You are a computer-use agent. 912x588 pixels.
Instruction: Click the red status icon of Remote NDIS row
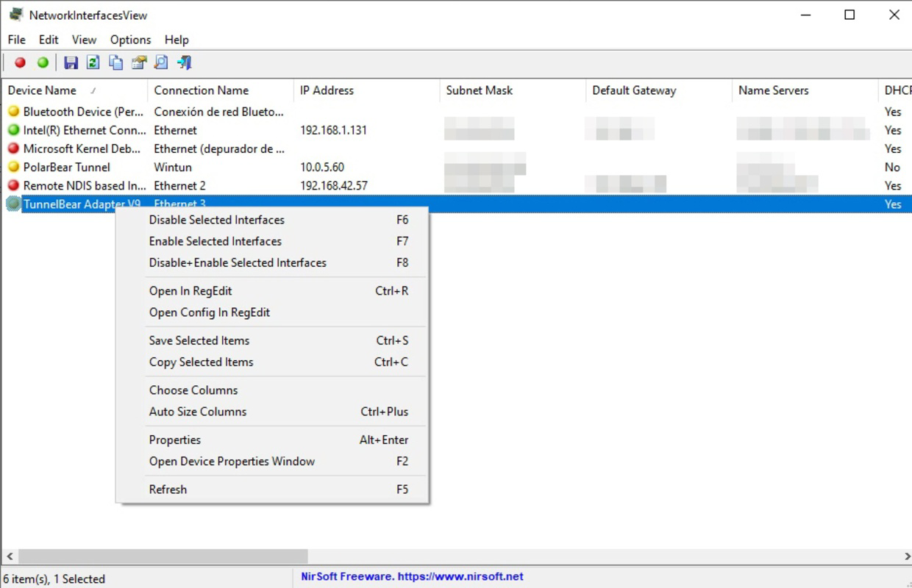pyautogui.click(x=13, y=184)
